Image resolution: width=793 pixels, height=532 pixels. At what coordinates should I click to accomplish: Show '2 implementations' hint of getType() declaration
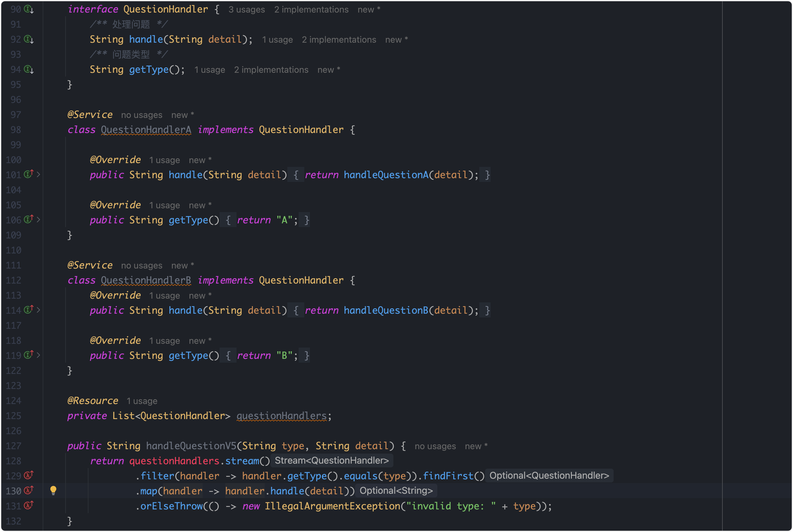(x=271, y=70)
